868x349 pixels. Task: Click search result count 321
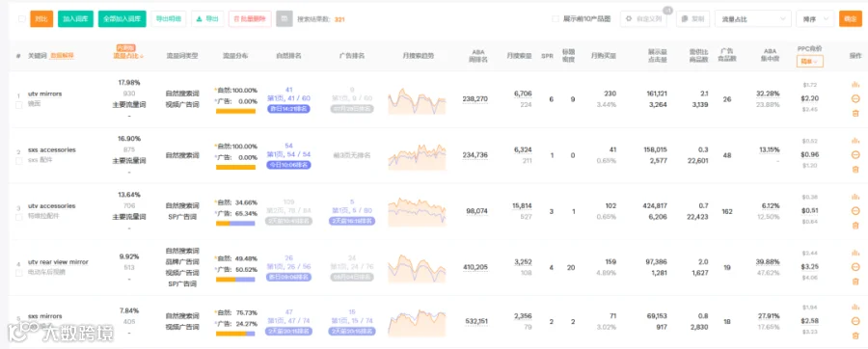pos(339,19)
